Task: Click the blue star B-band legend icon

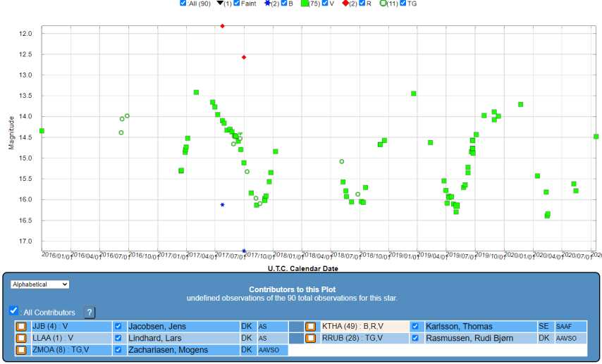Action: click(x=268, y=4)
